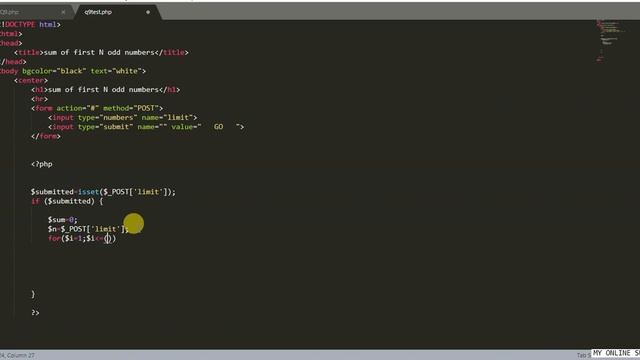Click the $n=$_POST['limit'] line
The image size is (640, 360).
(x=88, y=229)
